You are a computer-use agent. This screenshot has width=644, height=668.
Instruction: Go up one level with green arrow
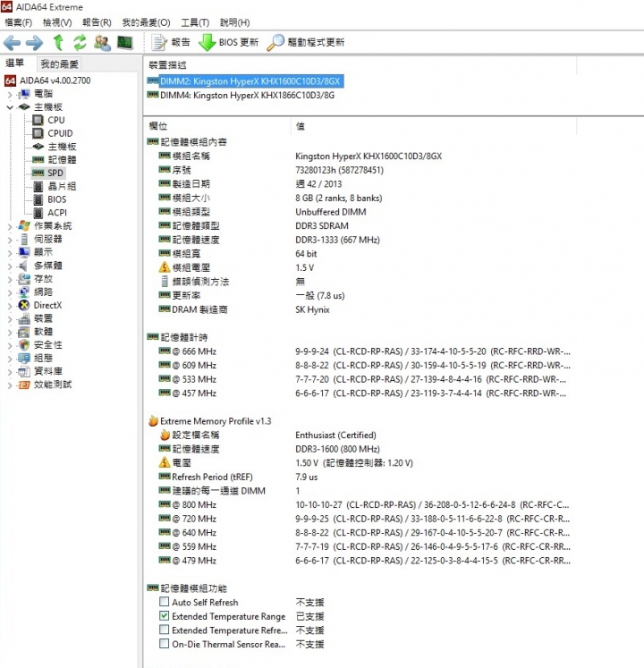(58, 43)
